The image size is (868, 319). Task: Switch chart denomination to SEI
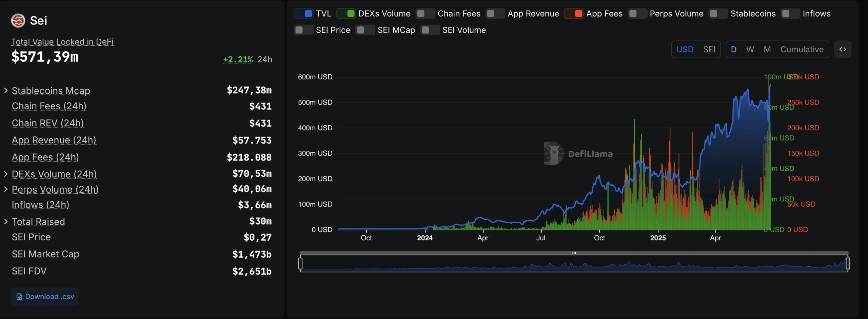[709, 50]
